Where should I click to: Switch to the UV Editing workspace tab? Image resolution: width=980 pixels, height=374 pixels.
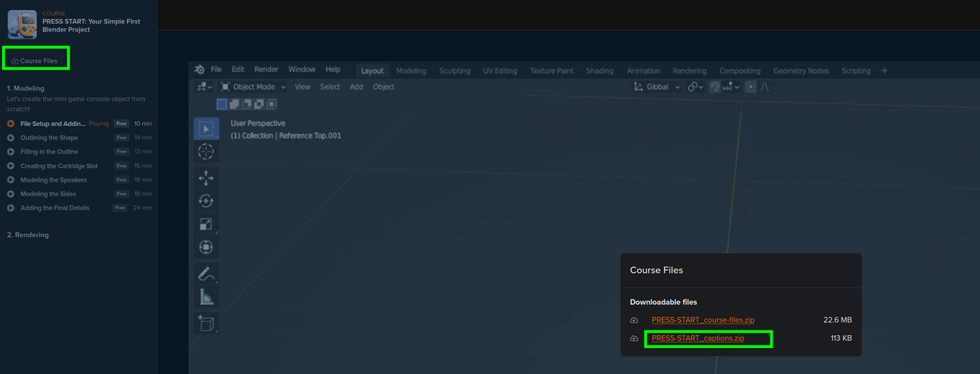tap(500, 71)
